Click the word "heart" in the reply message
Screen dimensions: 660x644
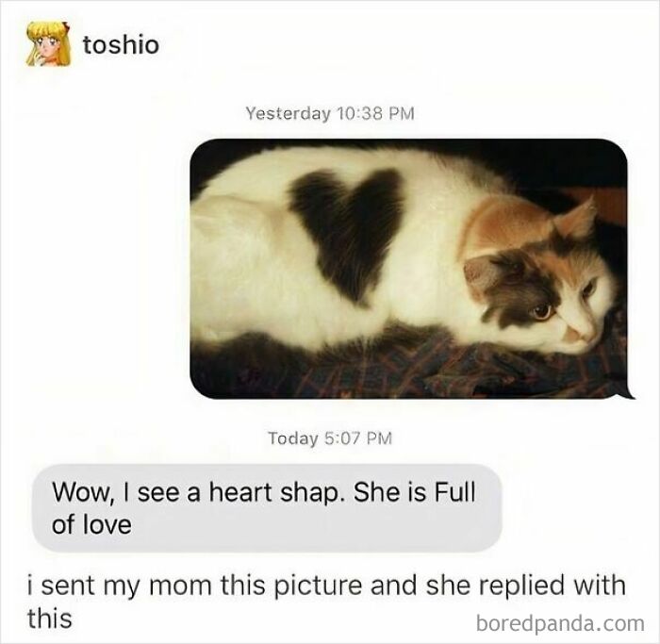239,491
